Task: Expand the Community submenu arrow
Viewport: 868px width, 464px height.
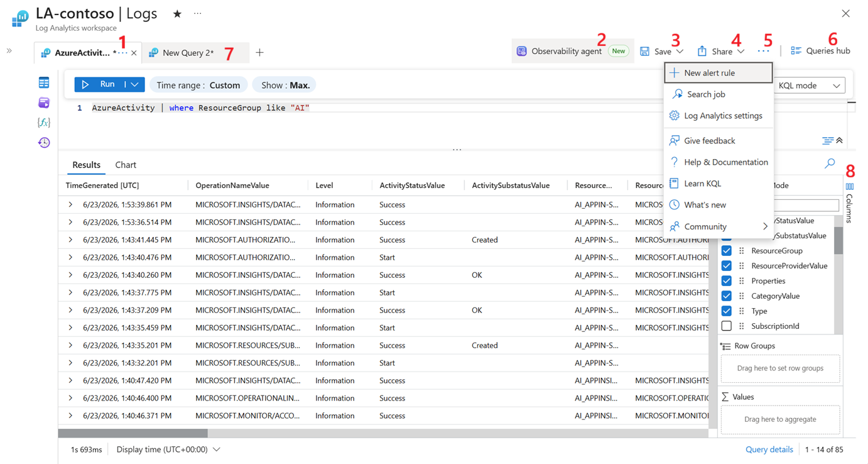Action: tap(765, 226)
